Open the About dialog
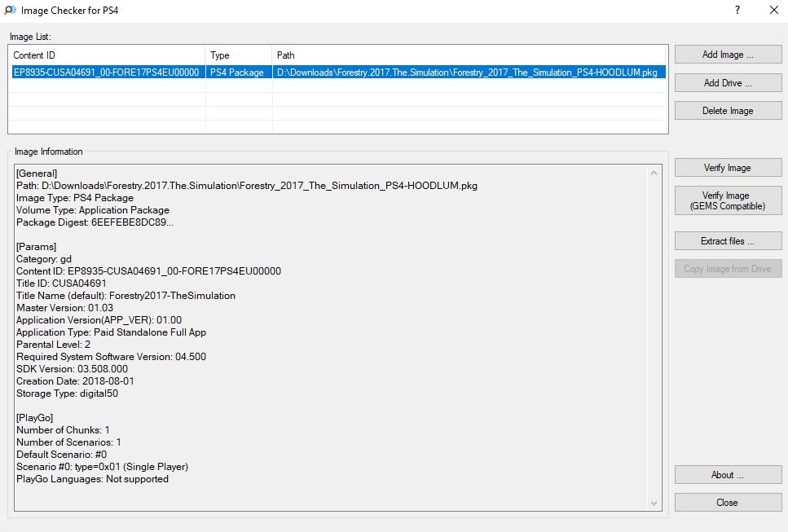788x532 pixels. coord(728,475)
